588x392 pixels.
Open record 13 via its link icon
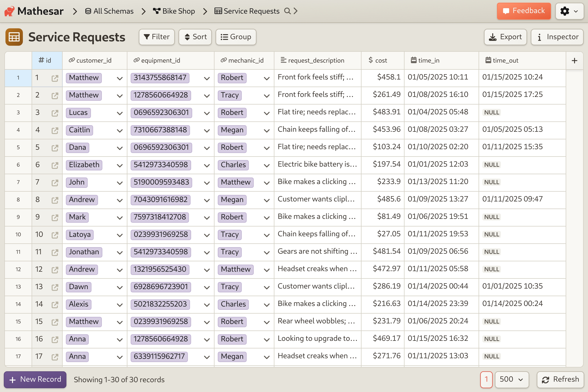tap(55, 287)
